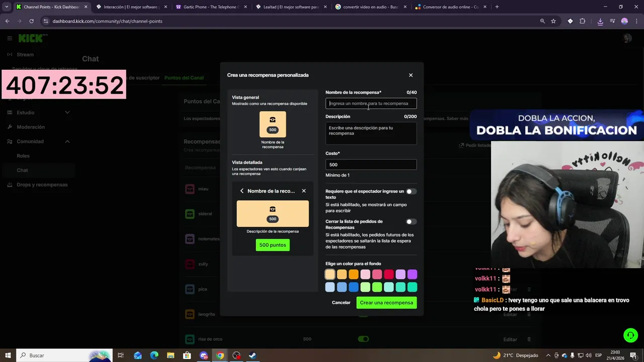Open the Chrome extensions puzzle icon

coord(583,21)
